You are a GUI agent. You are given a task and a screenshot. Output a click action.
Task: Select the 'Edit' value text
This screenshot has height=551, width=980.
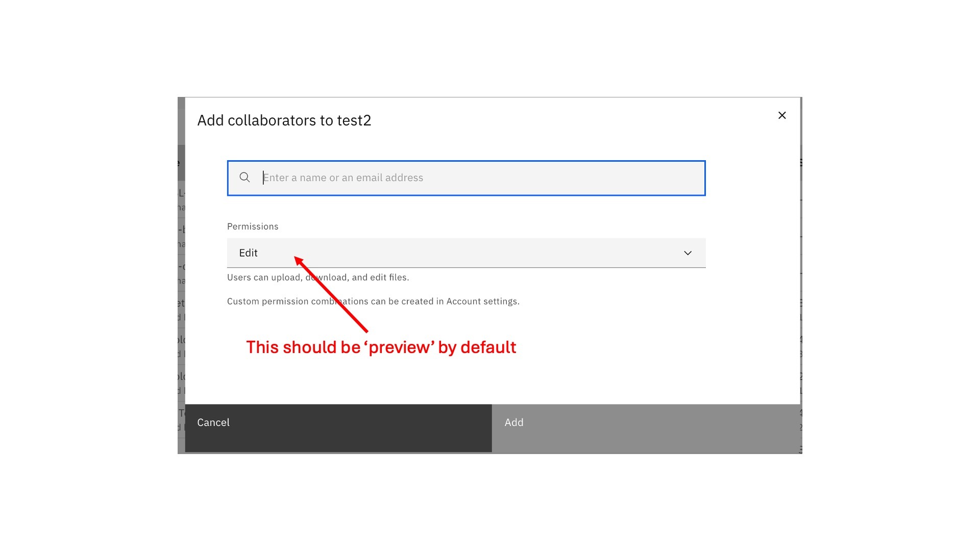tap(248, 253)
